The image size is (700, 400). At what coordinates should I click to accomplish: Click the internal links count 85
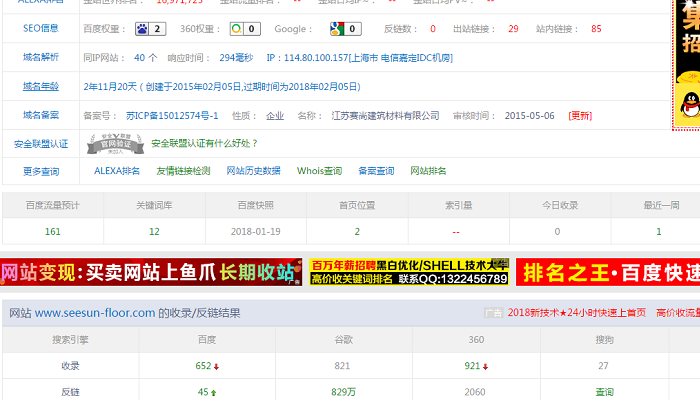click(596, 29)
